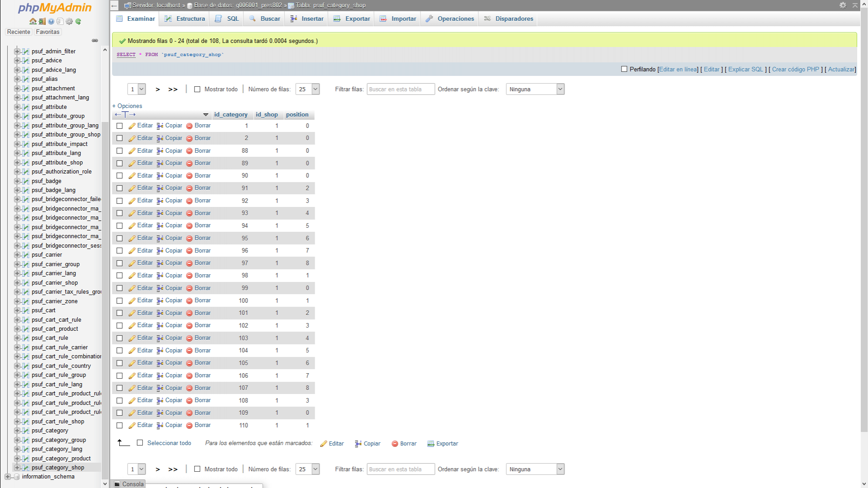Click the page settings gear at top right

pos(843,5)
